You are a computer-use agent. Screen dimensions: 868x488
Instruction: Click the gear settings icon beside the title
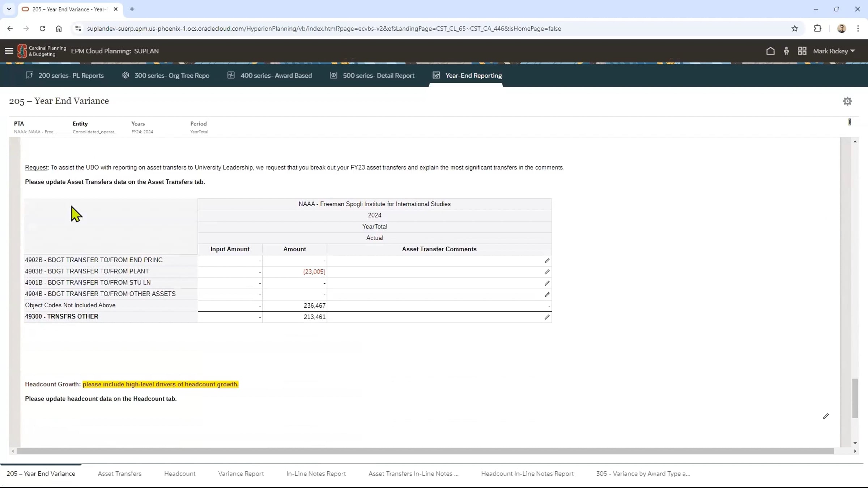click(x=847, y=101)
